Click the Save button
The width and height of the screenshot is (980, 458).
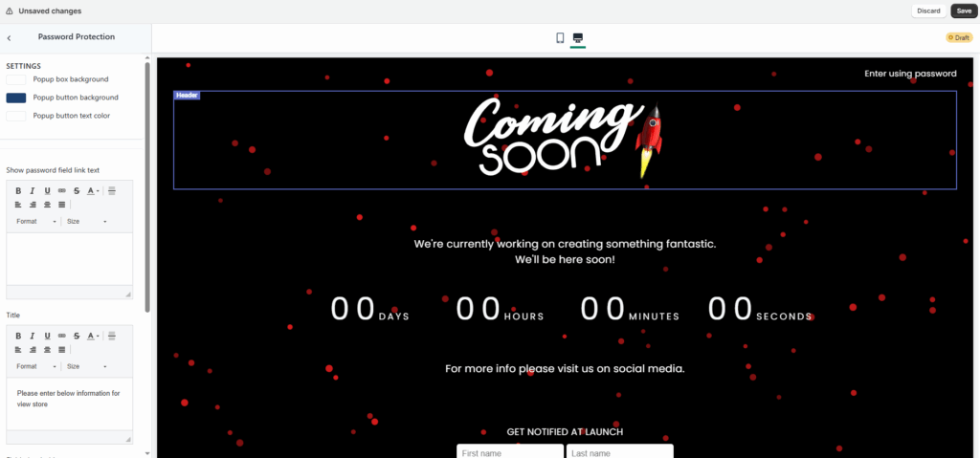963,11
